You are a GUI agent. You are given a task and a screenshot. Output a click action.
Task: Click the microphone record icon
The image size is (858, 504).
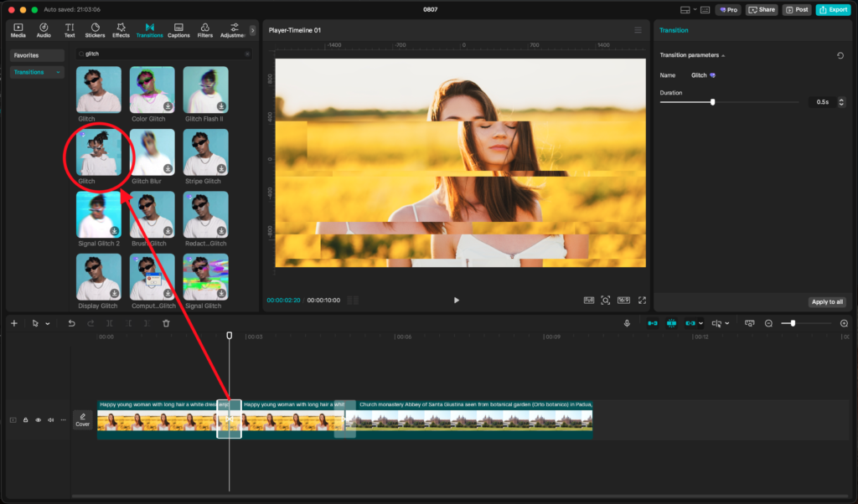pyautogui.click(x=627, y=323)
